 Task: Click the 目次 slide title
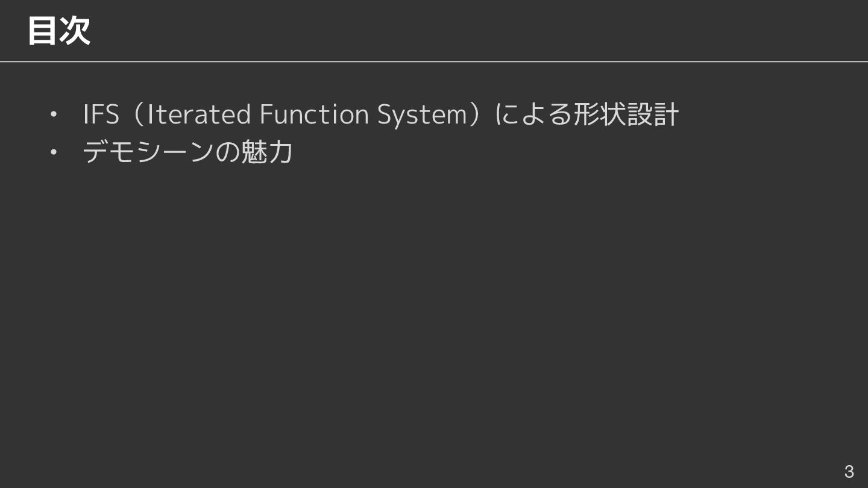[58, 31]
